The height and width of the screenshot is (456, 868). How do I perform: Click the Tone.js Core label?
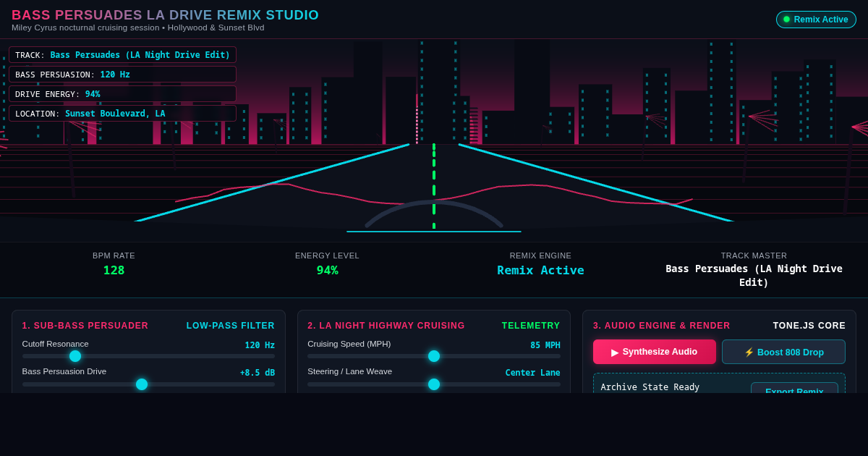(x=809, y=326)
